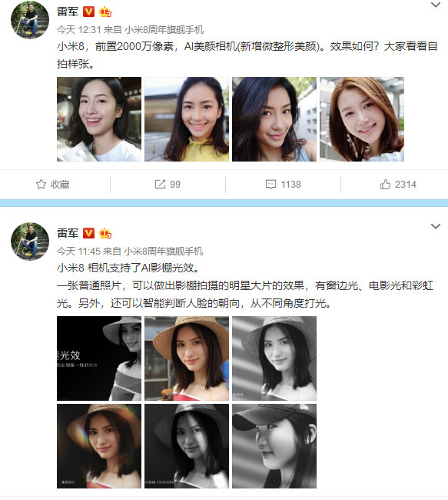Click the verified V badge on first post
The image size is (448, 500).
pos(88,12)
